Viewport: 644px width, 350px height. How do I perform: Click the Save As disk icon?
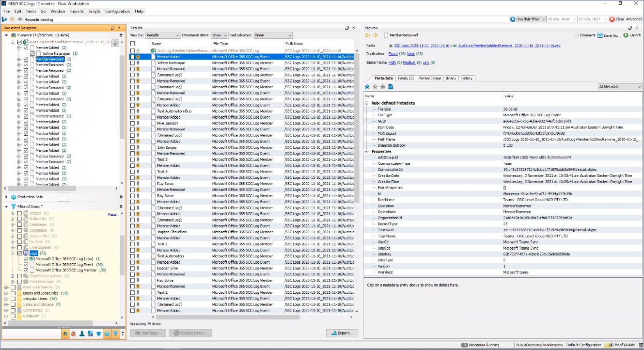[600, 35]
